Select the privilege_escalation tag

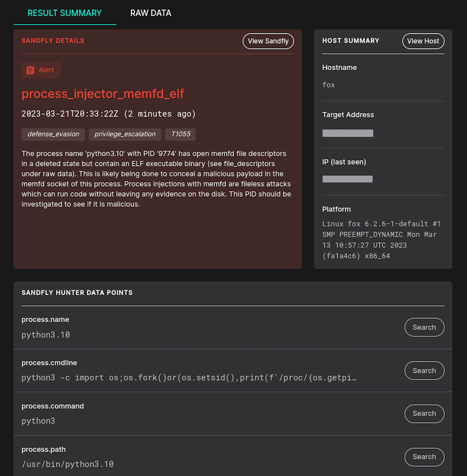[x=125, y=134]
